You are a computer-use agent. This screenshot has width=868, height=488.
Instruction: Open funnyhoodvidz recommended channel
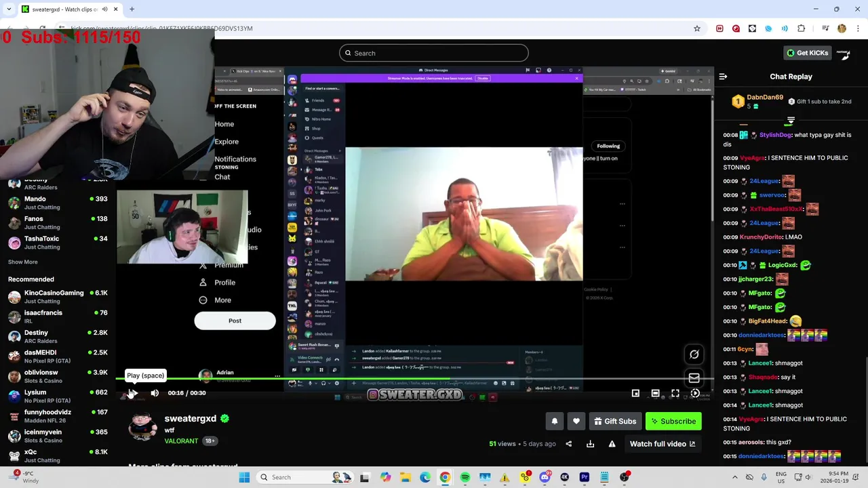(x=58, y=416)
